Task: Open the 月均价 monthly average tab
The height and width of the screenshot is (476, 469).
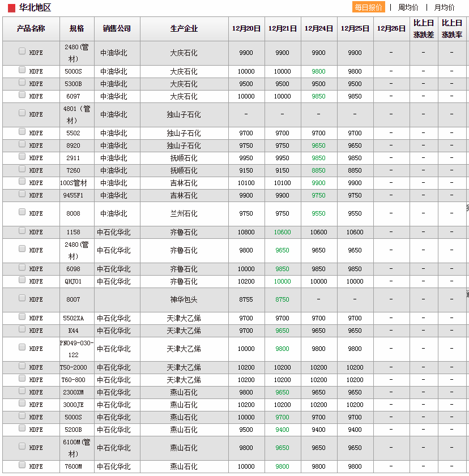Action: click(444, 7)
